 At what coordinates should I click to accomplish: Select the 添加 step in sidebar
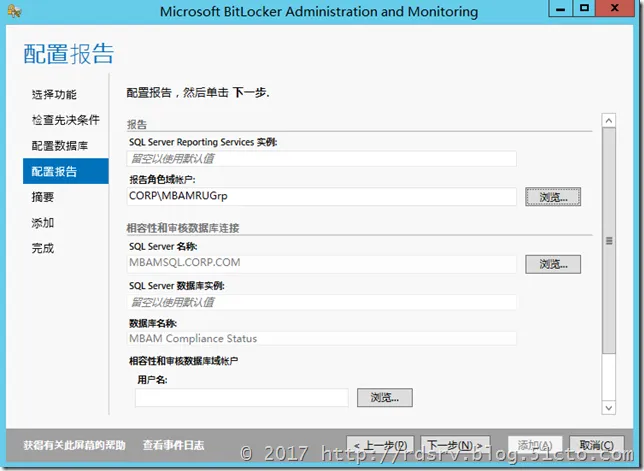(x=43, y=223)
